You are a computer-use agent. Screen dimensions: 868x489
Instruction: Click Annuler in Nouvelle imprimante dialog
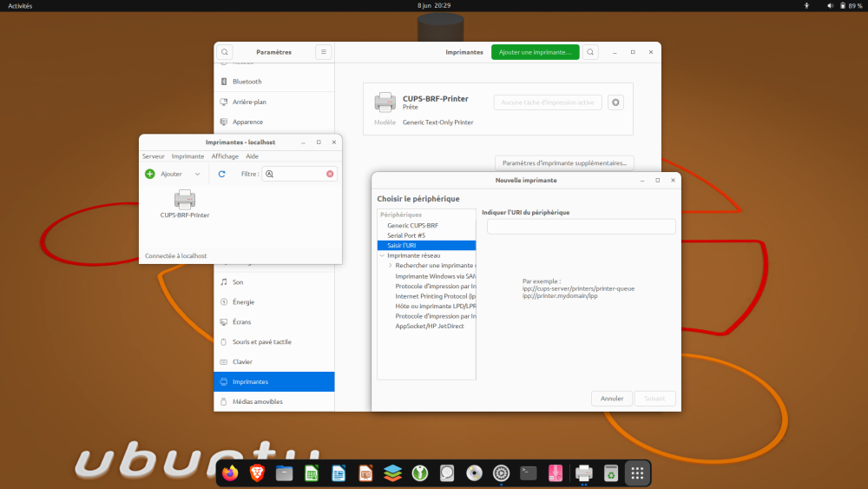click(612, 399)
